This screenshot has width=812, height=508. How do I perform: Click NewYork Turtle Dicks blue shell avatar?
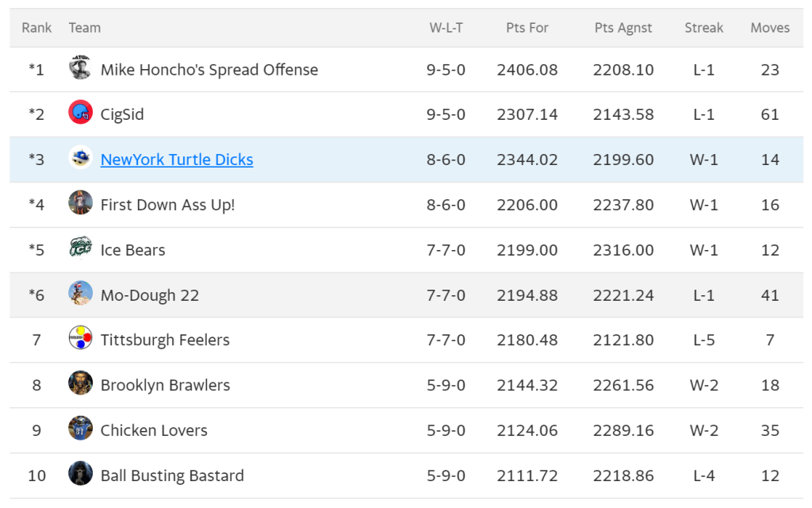[x=80, y=158]
